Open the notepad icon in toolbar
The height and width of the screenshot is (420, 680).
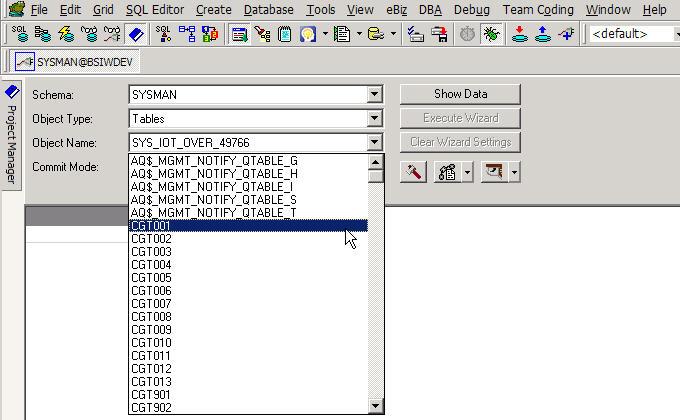pos(284,34)
